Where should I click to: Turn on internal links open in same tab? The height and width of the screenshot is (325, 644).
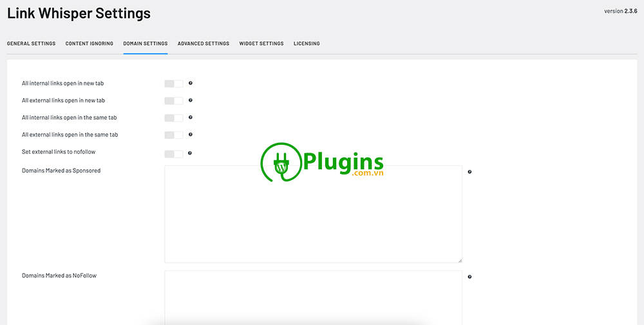point(174,118)
